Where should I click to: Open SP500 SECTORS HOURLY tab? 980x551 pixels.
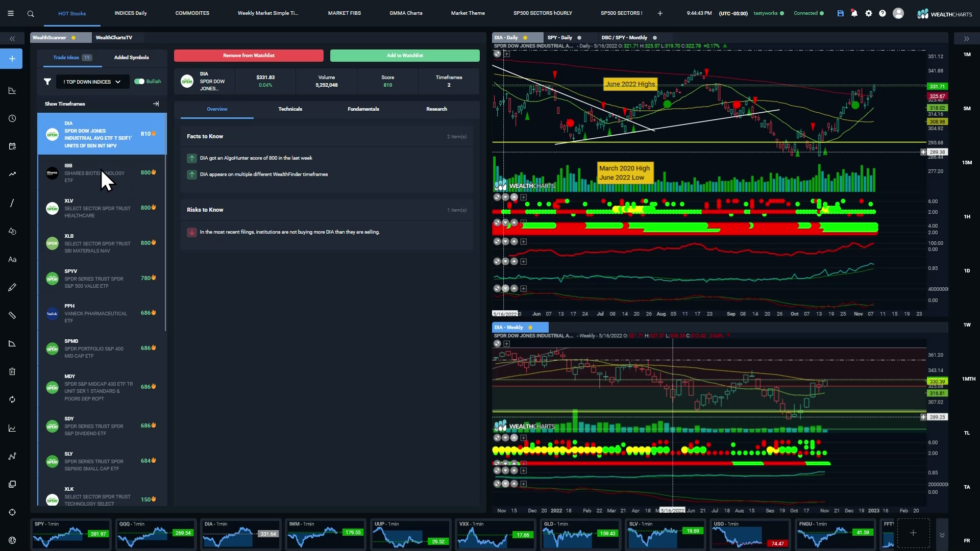tap(543, 13)
